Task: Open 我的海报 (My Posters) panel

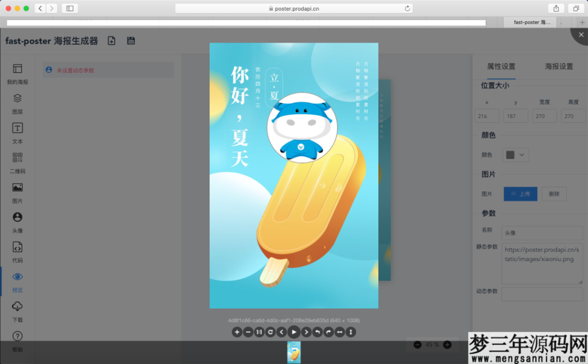Action: 17,75
